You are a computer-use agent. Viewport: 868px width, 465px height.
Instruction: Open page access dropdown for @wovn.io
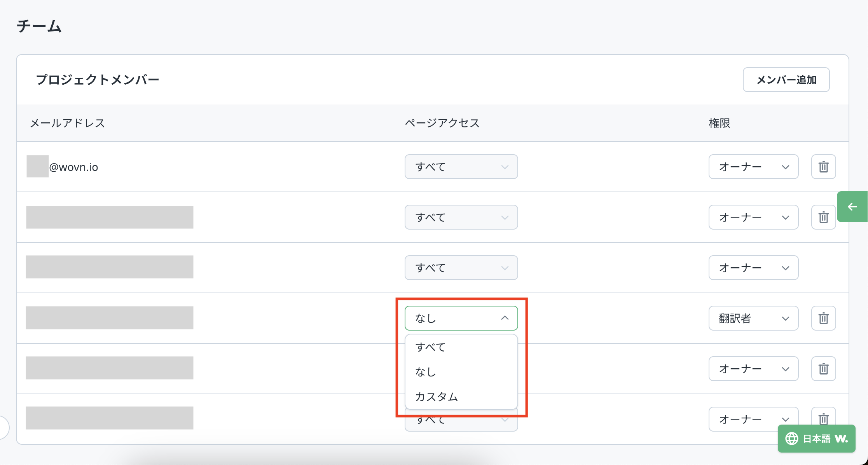[461, 167]
